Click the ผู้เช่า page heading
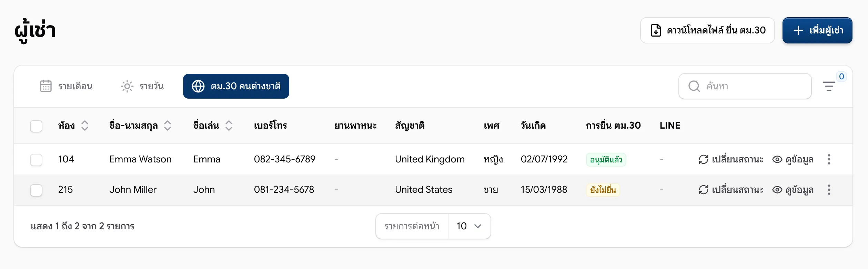Viewport: 868px width, 269px height. tap(35, 30)
